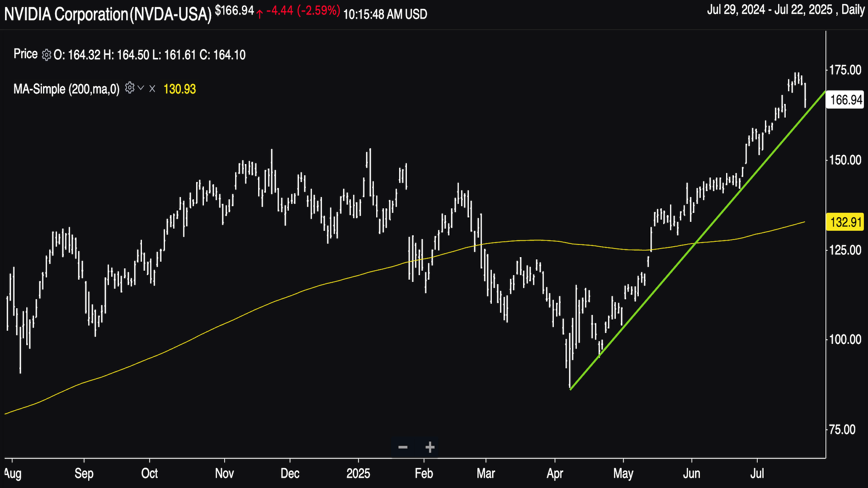Remove MA-Simple indicator with X icon
Image resolution: width=868 pixels, height=488 pixels.
click(152, 89)
